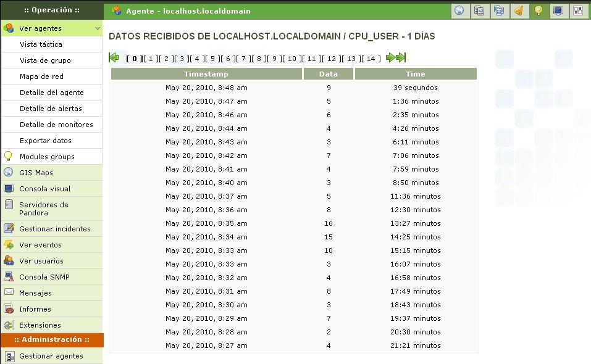Click the globe icon in the agent header
Viewport: 591px width, 364px height.
[459, 10]
